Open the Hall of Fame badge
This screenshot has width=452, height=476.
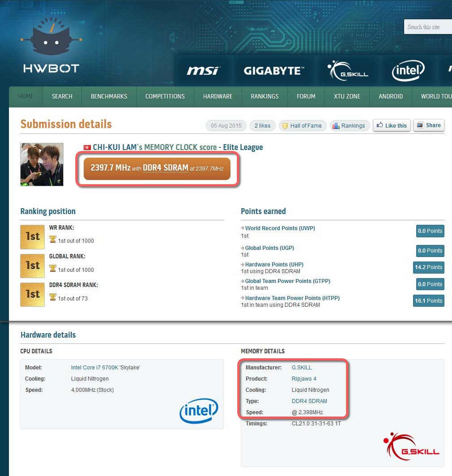point(302,126)
